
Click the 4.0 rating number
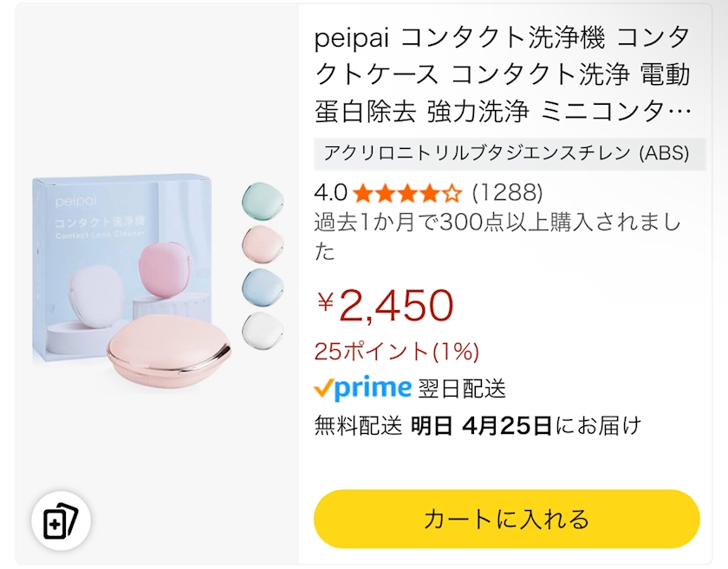pos(330,192)
